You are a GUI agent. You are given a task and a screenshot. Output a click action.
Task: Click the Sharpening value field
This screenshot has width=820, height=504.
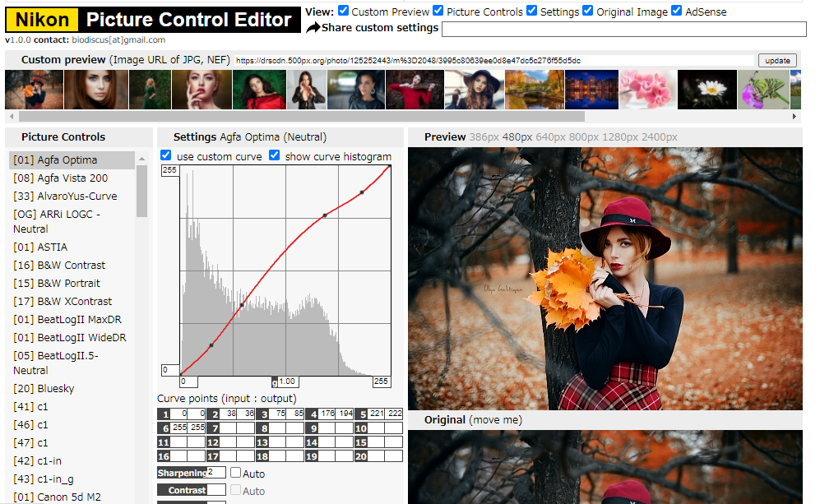tap(216, 472)
